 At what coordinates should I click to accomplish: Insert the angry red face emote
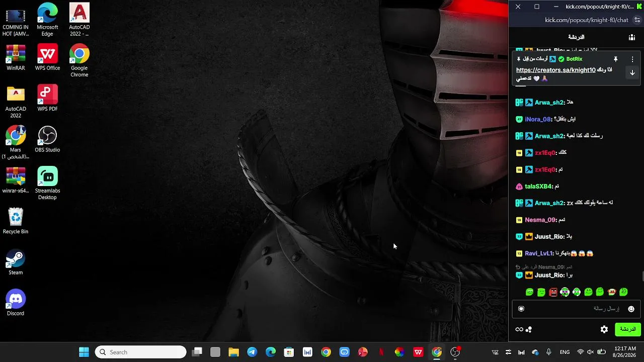point(553,292)
